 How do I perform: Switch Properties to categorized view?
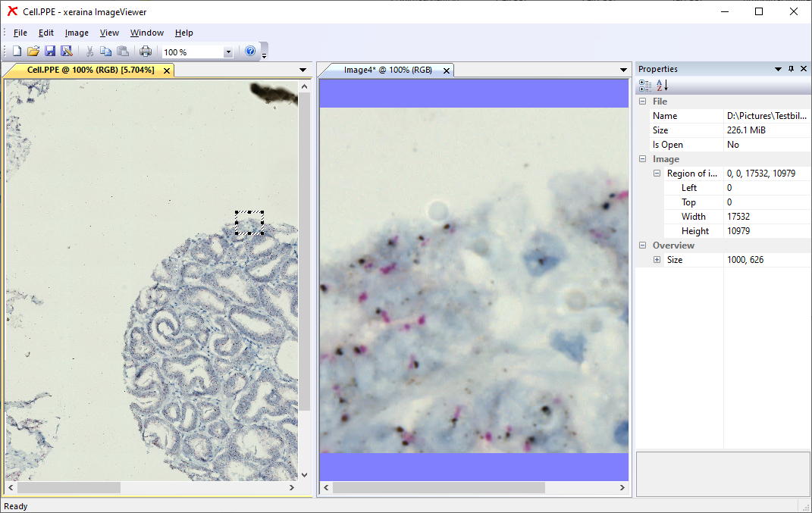click(645, 85)
